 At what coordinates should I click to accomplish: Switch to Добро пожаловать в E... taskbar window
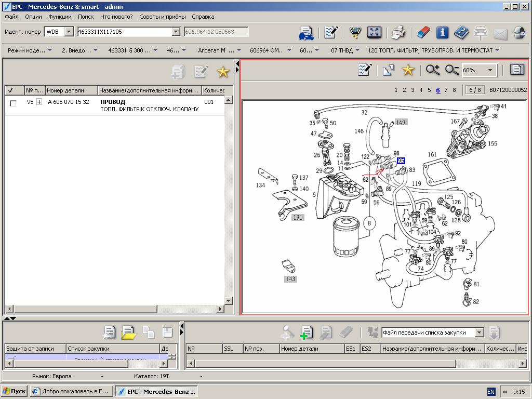pyautogui.click(x=72, y=391)
